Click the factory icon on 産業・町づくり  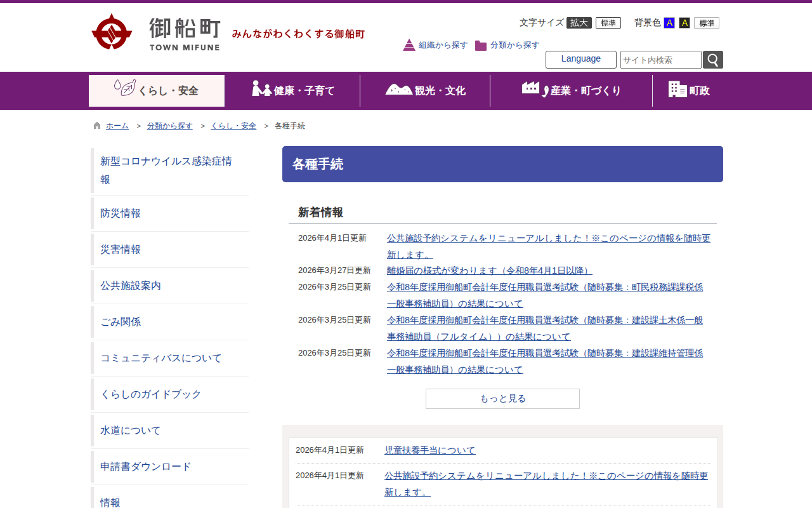click(535, 89)
